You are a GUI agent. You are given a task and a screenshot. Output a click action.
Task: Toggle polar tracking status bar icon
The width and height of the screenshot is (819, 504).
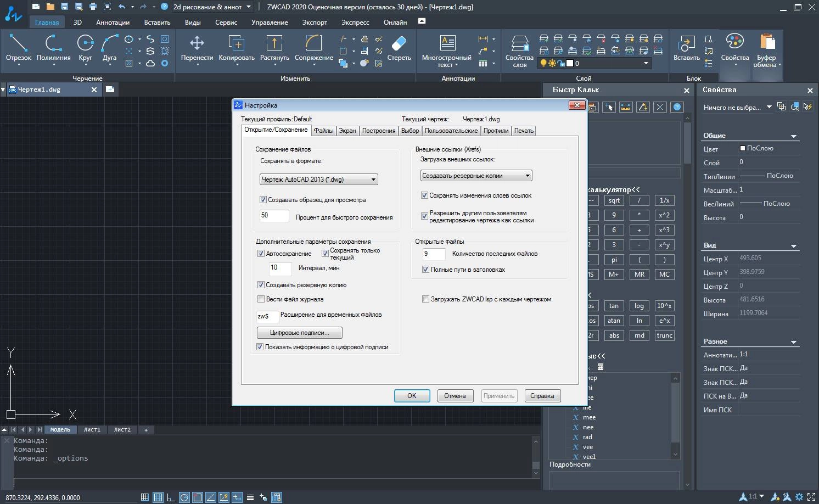(184, 497)
